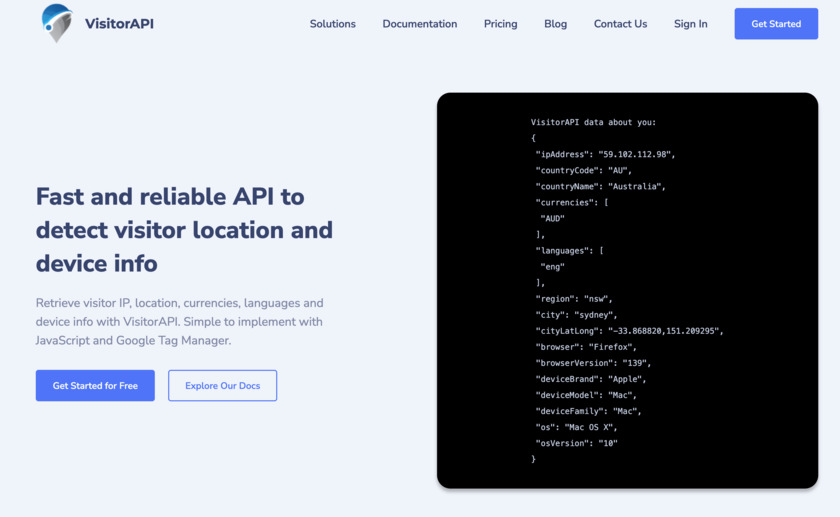
Task: Click Sign In in the navigation
Action: tap(691, 24)
